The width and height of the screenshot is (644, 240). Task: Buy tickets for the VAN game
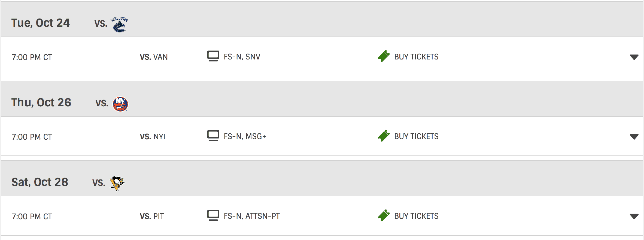(416, 57)
